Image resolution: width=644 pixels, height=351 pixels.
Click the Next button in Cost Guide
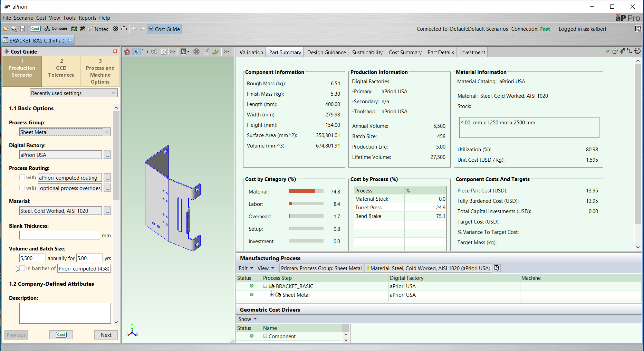(106, 335)
